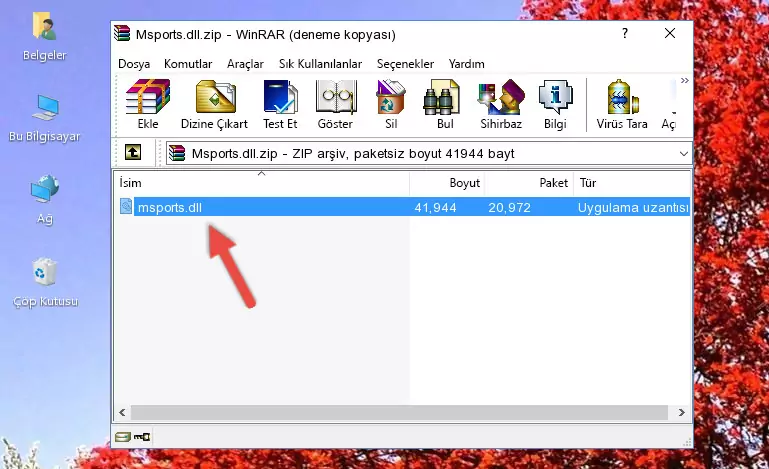The image size is (769, 469).
Task: Click the drive icon in status bar
Action: click(x=123, y=436)
